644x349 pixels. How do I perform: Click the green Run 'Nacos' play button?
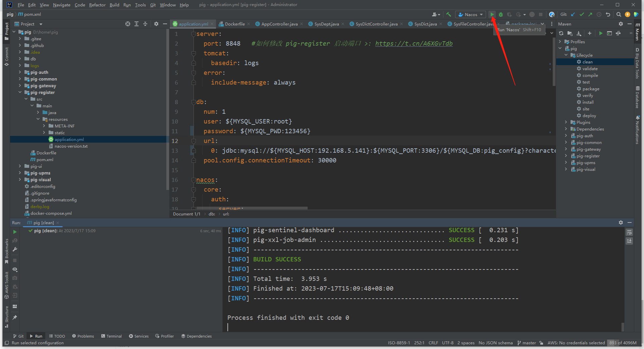click(492, 14)
